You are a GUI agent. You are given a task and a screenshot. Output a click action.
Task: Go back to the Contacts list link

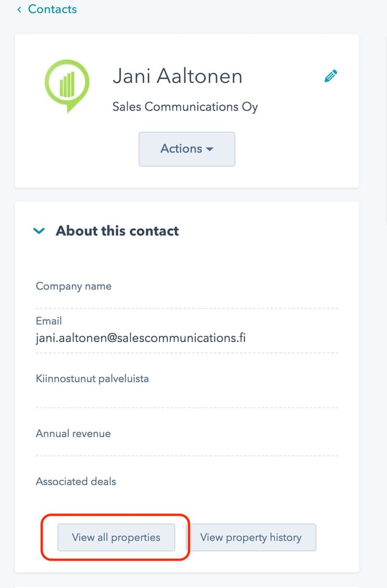52,9
